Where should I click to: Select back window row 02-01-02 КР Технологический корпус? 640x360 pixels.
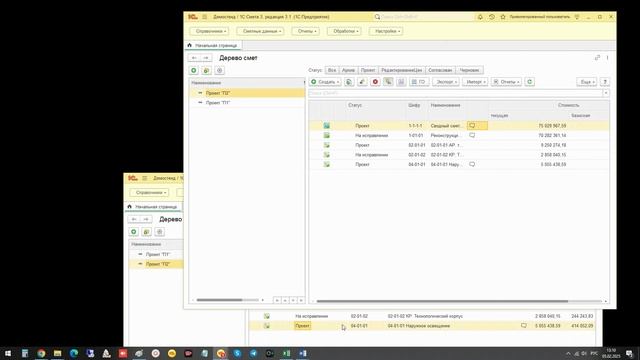[x=422, y=316]
